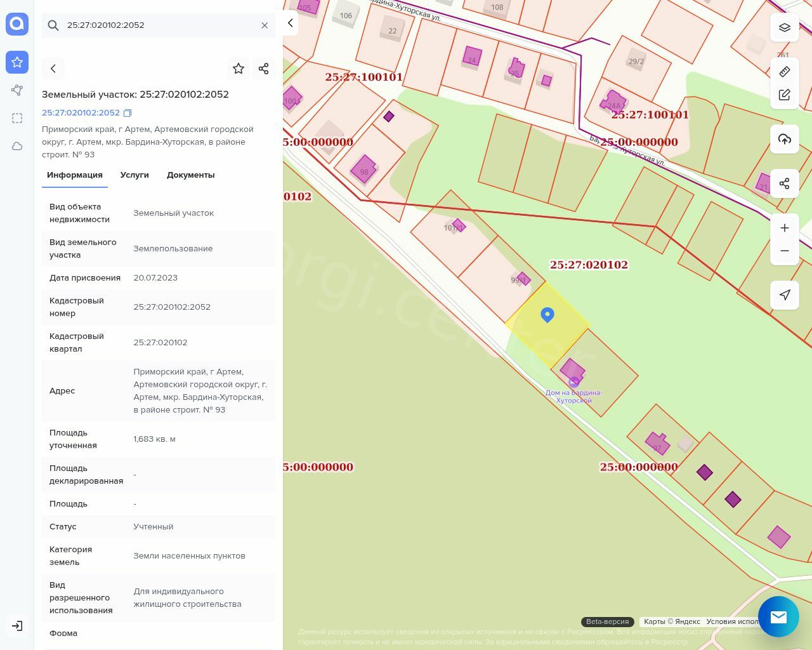Screen dimensions: 812x650
Task: Switch to the Документы tab
Action: coord(191,175)
